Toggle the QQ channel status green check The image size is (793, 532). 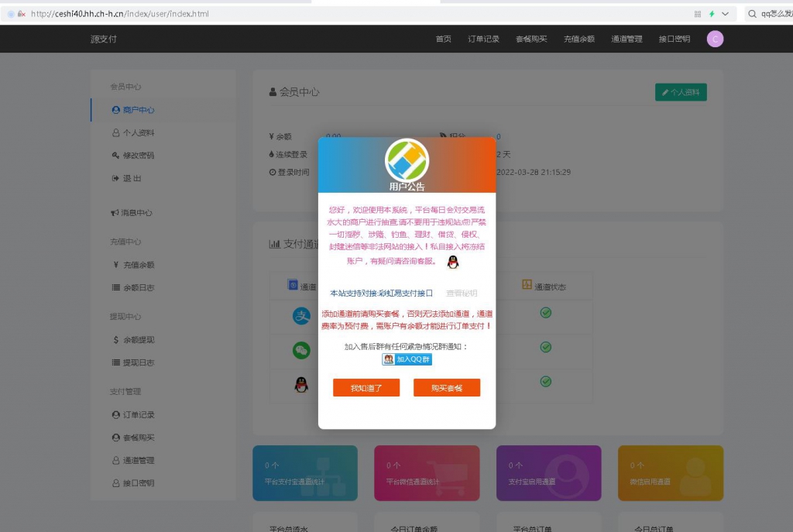coord(544,380)
